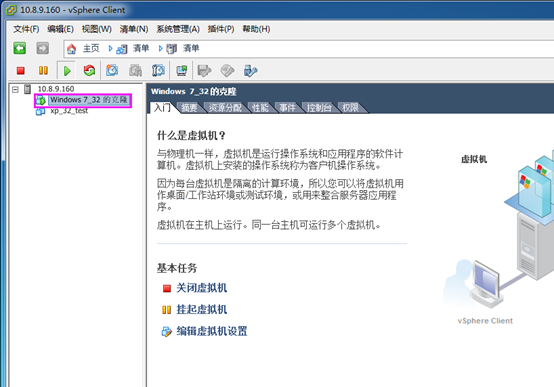Screen dimensions: 554x387
Task: Click the second 清单 breadcrumb label
Action: (x=191, y=48)
